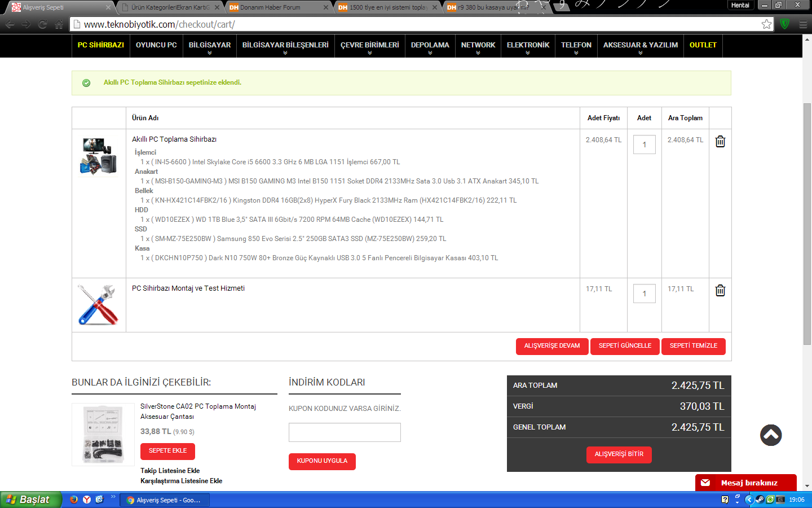Click ALIŞVERİŞE DEVAM button
The width and height of the screenshot is (812, 508).
click(x=552, y=346)
